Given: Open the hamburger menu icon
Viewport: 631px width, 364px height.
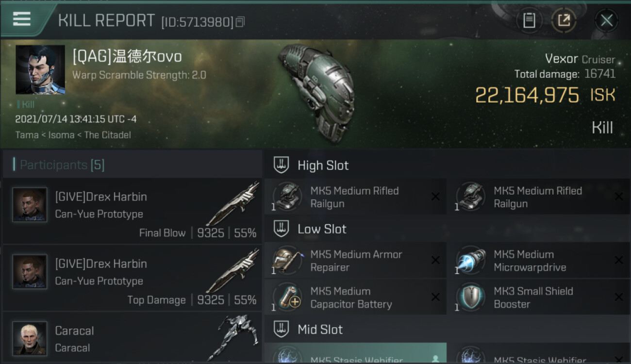Looking at the screenshot, I should [22, 19].
